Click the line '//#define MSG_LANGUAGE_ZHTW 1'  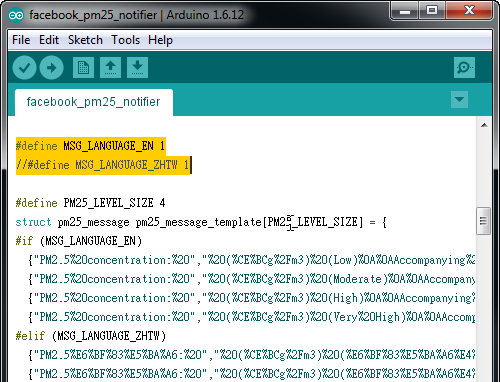103,165
